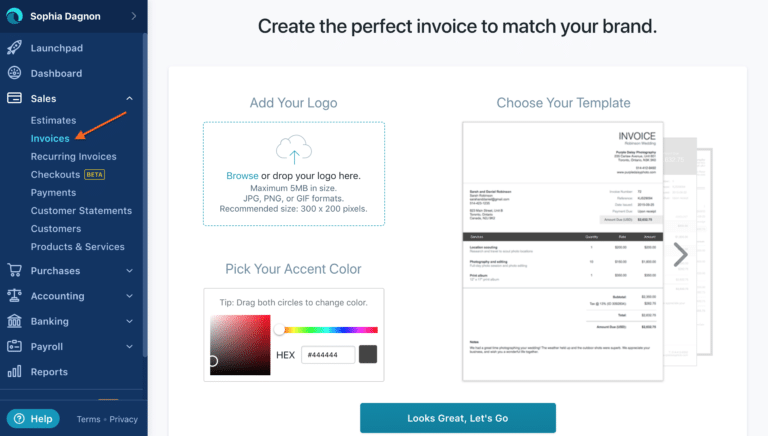
Task: Click the Payroll badge icon
Action: click(14, 346)
